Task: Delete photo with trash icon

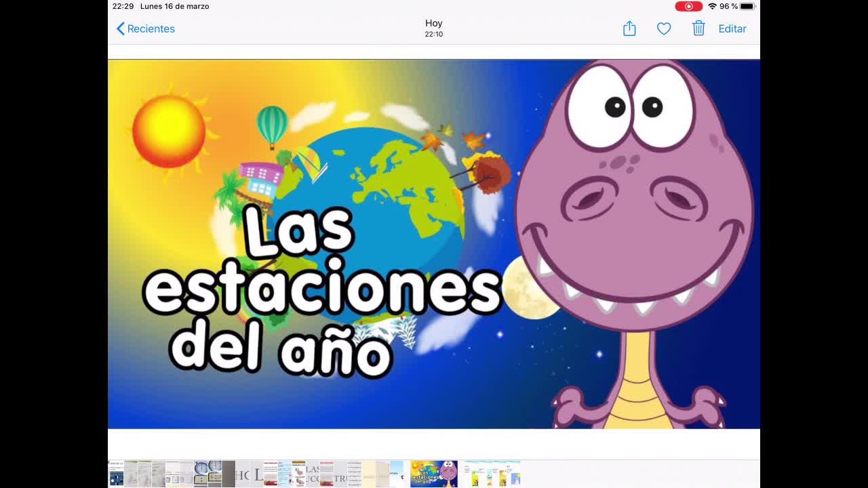Action: point(698,28)
